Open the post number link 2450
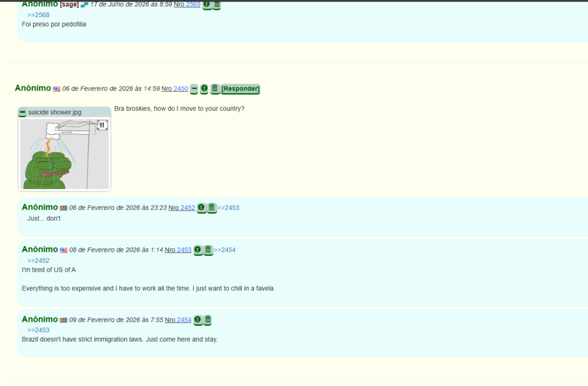This screenshot has height=386, width=588. pos(181,89)
